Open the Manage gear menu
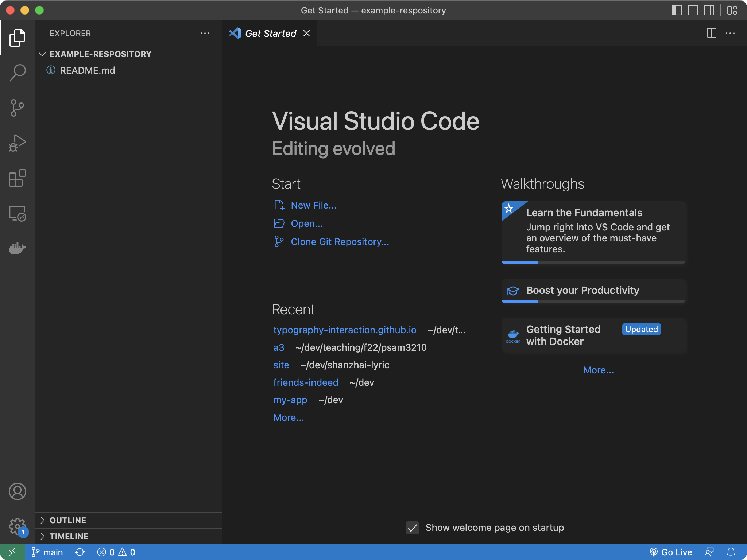This screenshot has height=560, width=747. (x=17, y=526)
